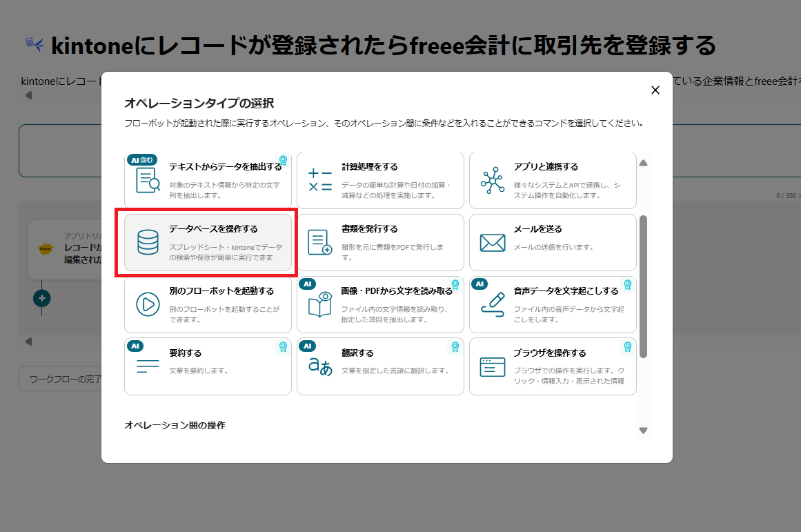The image size is (801, 532).
Task: Click the オペレーションタイプの選択 dialog title
Action: coord(199,104)
